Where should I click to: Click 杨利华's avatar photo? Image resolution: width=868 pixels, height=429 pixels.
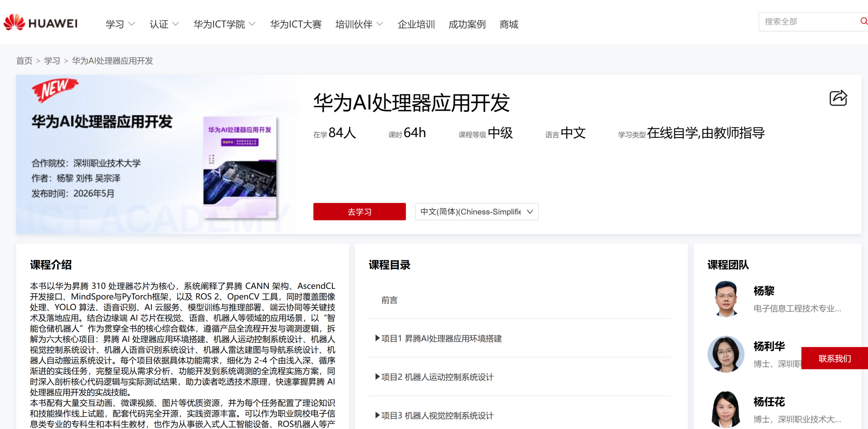(x=726, y=354)
